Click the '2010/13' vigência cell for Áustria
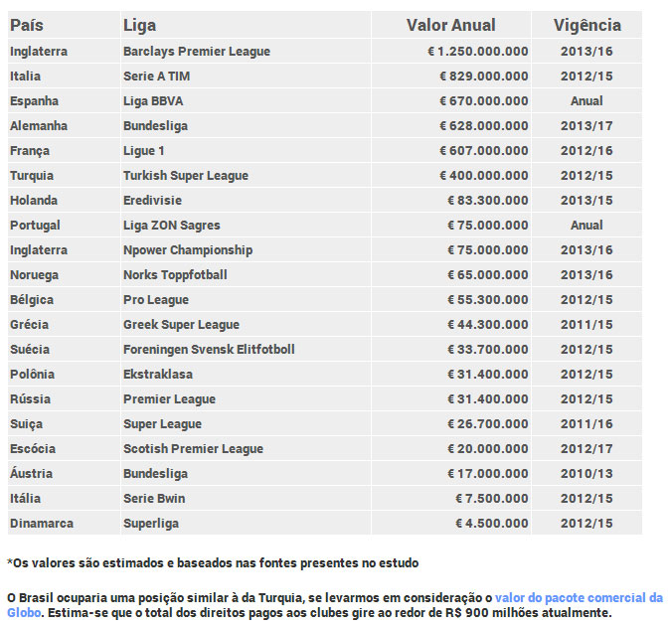The image size is (672, 626). click(x=586, y=473)
